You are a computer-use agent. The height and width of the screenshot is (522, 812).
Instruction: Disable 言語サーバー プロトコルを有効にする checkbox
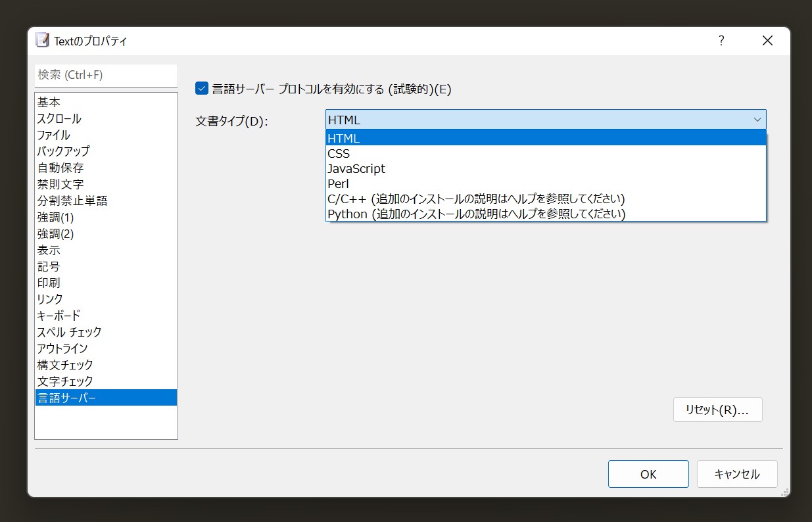point(201,87)
